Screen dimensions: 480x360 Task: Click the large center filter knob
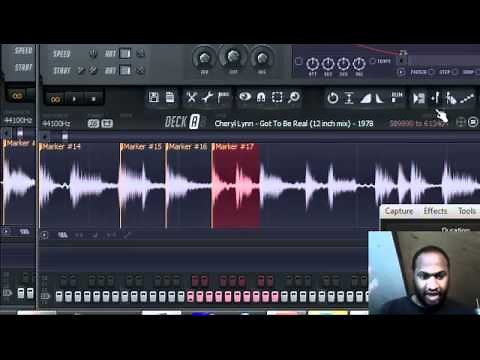[x=233, y=57]
